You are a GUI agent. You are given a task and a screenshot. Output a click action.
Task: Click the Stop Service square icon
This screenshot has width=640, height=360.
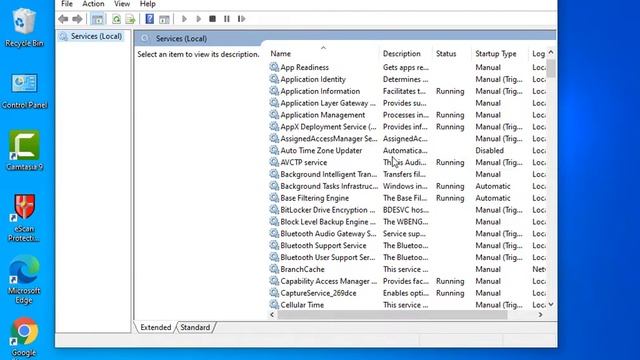click(212, 19)
